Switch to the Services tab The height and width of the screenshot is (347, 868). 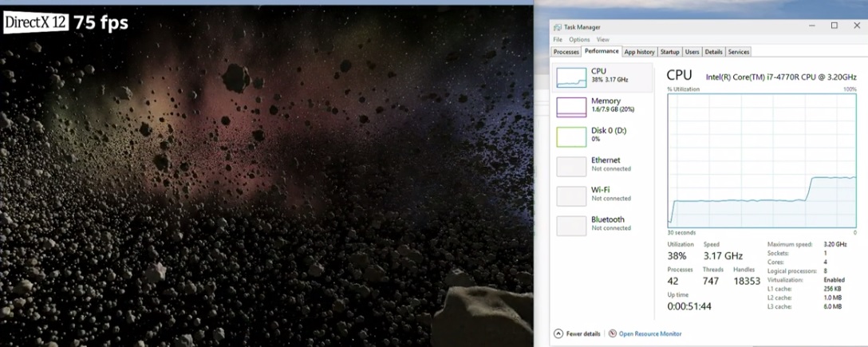pos(739,52)
